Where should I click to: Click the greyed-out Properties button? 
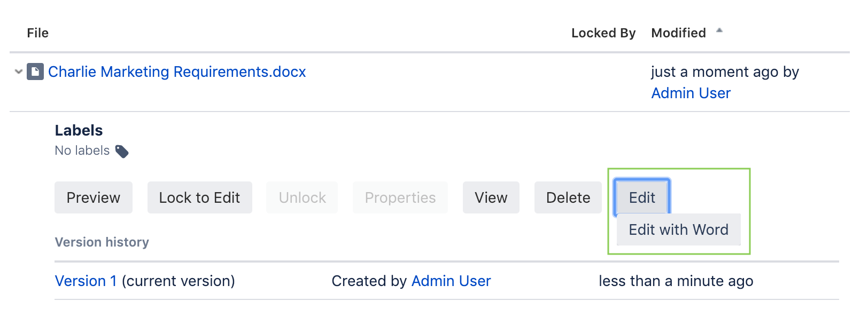coord(400,197)
